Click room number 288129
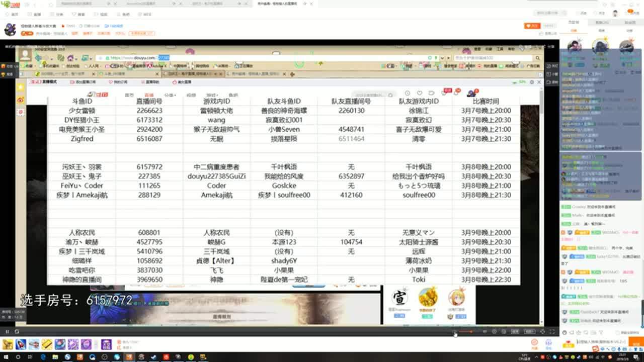644x362 pixels. click(149, 195)
